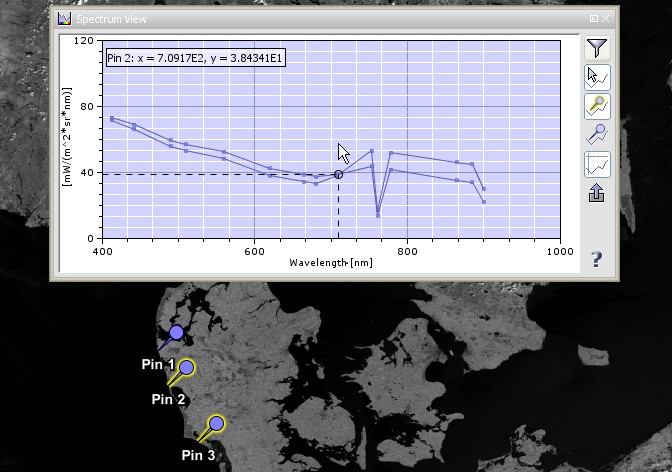Toggle spectra for selected pins button
This screenshot has width=672, height=472.
coord(596,105)
